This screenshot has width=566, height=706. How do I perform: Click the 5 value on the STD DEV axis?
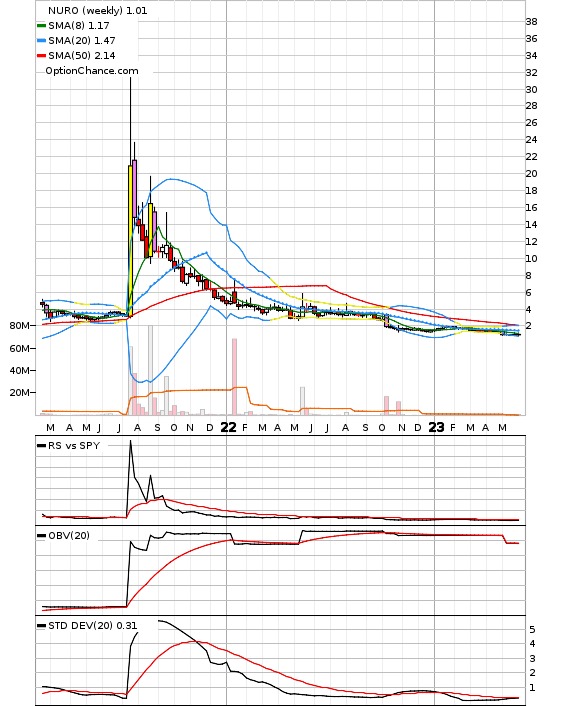pyautogui.click(x=532, y=630)
